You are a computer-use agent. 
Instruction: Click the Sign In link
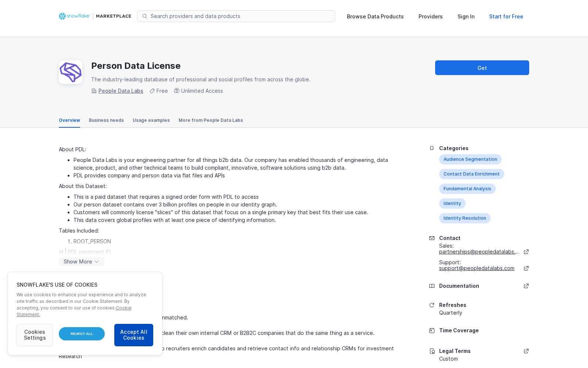(x=466, y=17)
